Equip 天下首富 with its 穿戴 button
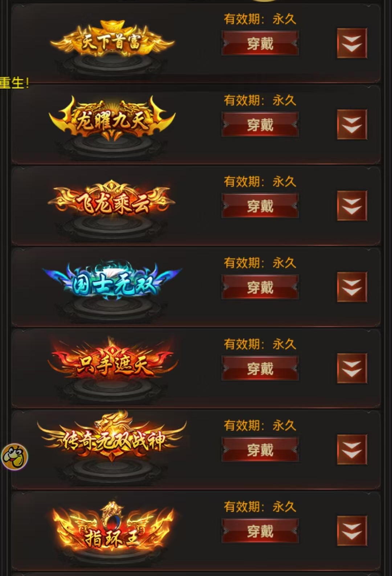Image resolution: width=392 pixels, height=576 pixels. [x=260, y=43]
